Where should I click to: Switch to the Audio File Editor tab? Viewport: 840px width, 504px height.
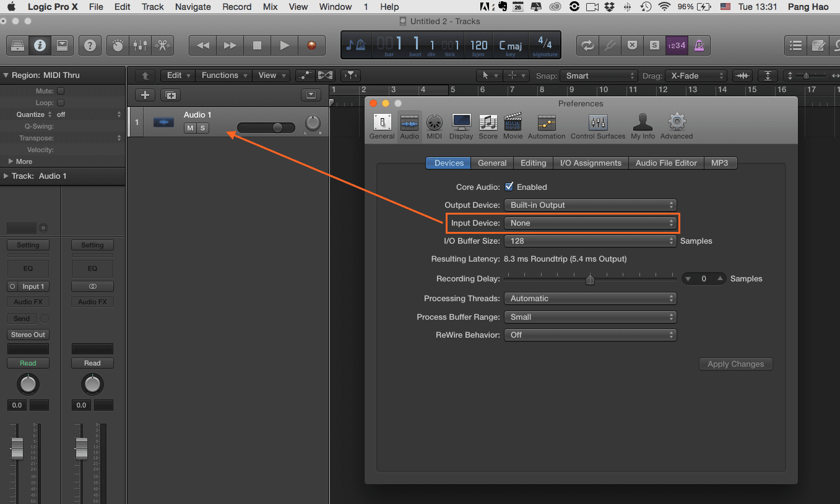pyautogui.click(x=666, y=163)
